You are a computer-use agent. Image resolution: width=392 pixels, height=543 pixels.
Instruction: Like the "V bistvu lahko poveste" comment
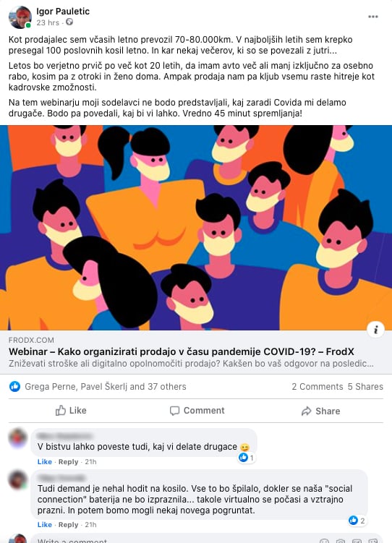pos(45,461)
